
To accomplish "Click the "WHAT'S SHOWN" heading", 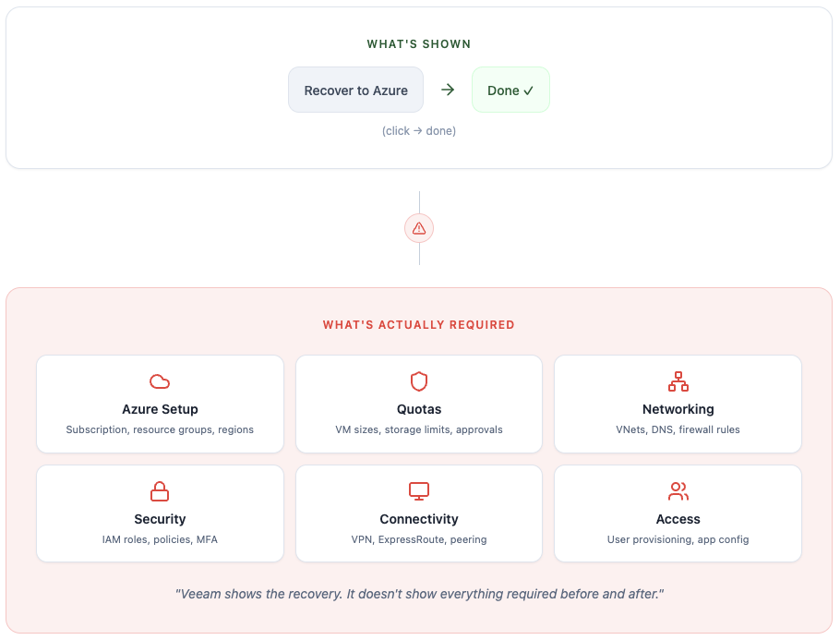I will [x=419, y=44].
